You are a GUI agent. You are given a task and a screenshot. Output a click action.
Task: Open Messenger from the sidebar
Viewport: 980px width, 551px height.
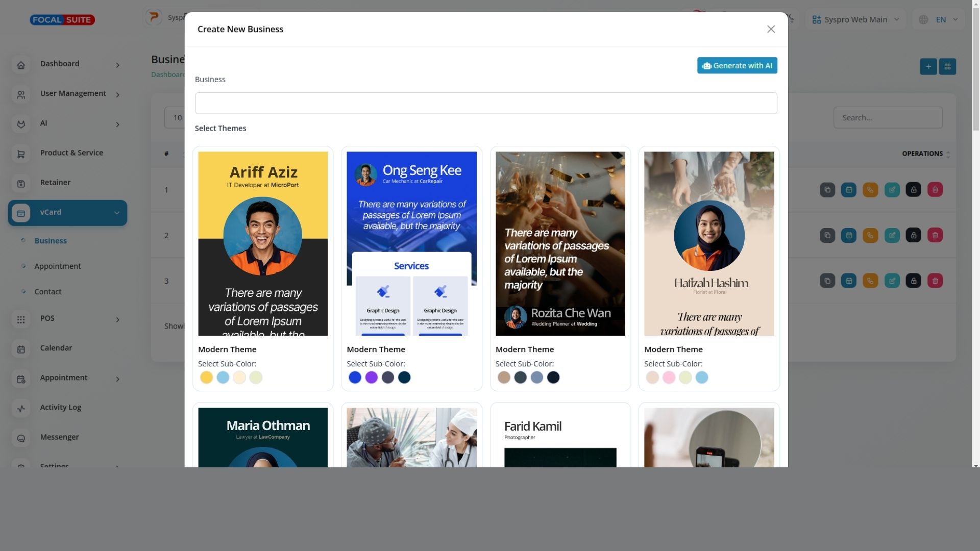(59, 437)
